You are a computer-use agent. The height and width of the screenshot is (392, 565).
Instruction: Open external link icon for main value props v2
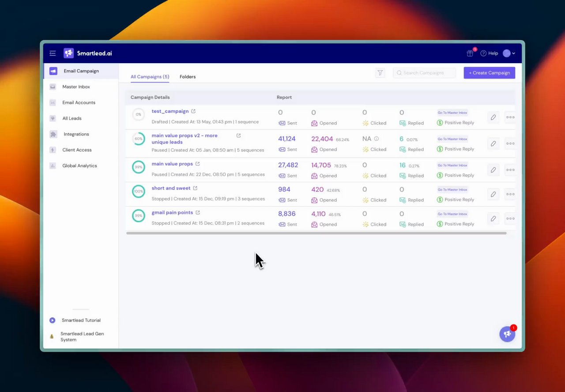[x=238, y=136]
